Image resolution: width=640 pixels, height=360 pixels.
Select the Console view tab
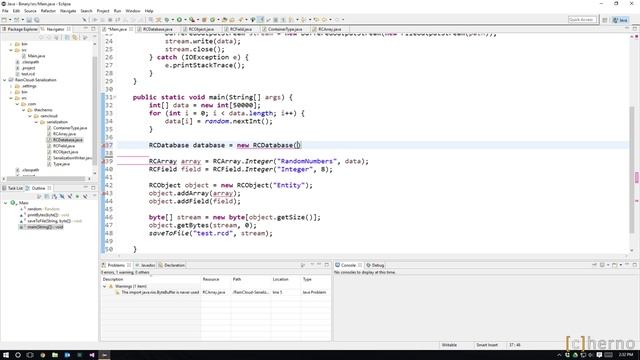pyautogui.click(x=348, y=265)
